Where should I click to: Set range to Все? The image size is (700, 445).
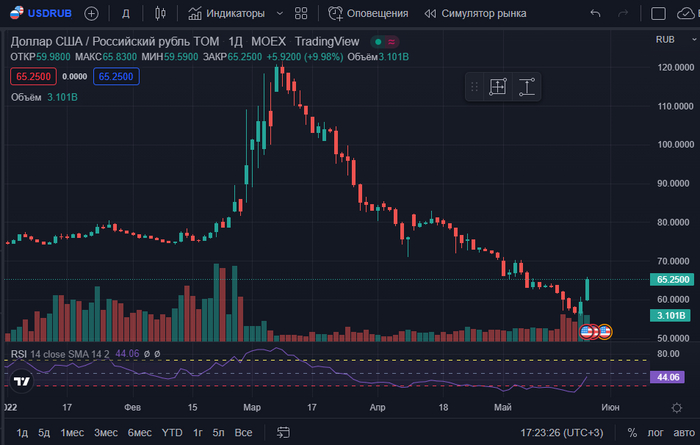243,433
